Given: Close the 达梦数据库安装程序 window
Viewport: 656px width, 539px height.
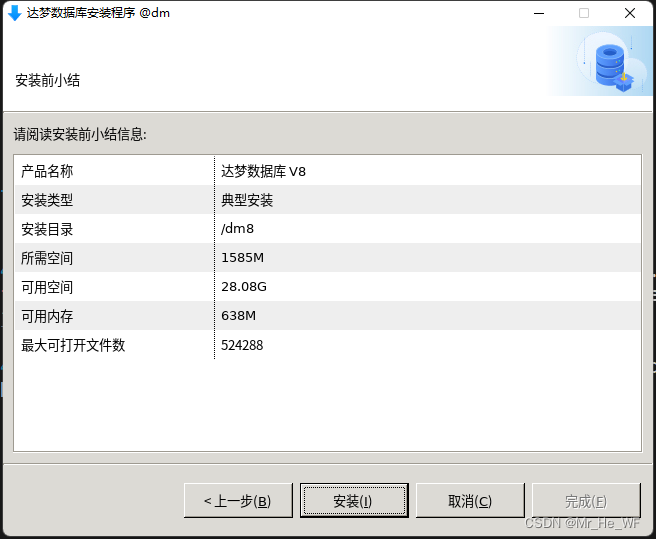Looking at the screenshot, I should point(630,13).
